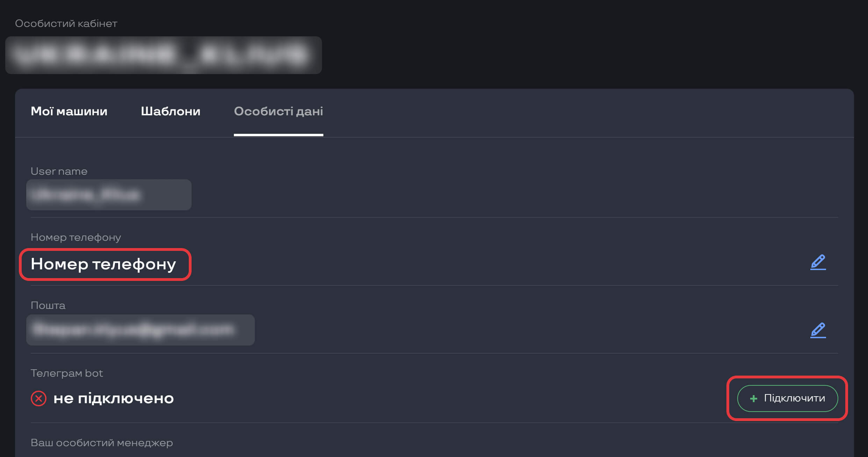Click the green plus icon in Підключити
The width and height of the screenshot is (868, 457).
pyautogui.click(x=753, y=398)
